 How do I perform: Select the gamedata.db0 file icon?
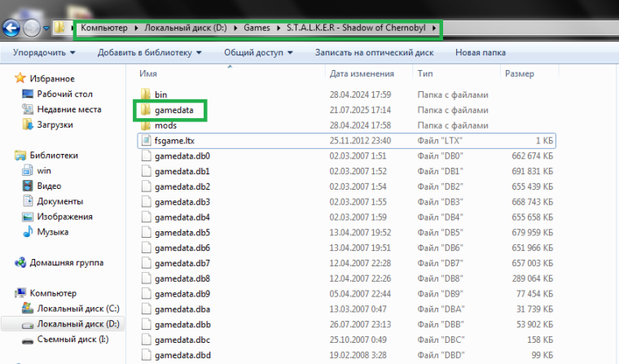pos(146,156)
